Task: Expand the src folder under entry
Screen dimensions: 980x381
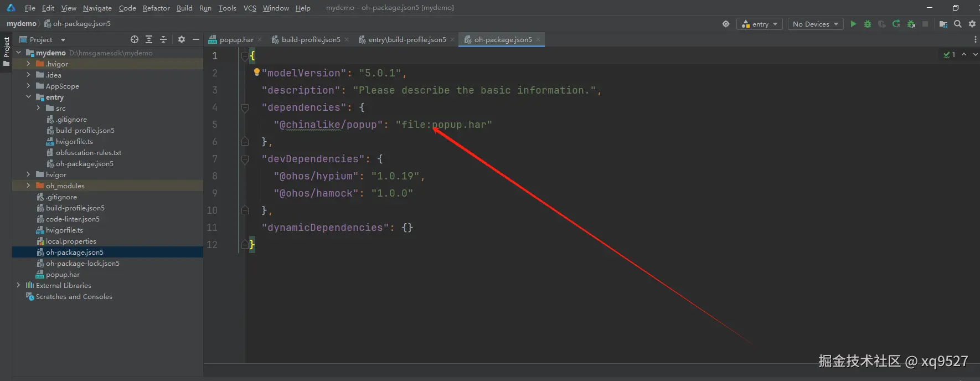Action: pyautogui.click(x=38, y=108)
